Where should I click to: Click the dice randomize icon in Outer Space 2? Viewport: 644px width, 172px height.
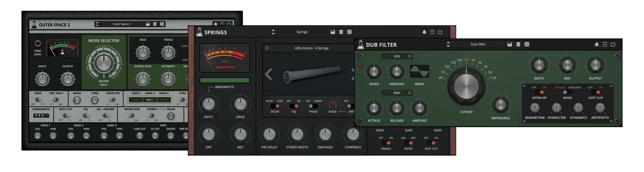pyautogui.click(x=162, y=24)
